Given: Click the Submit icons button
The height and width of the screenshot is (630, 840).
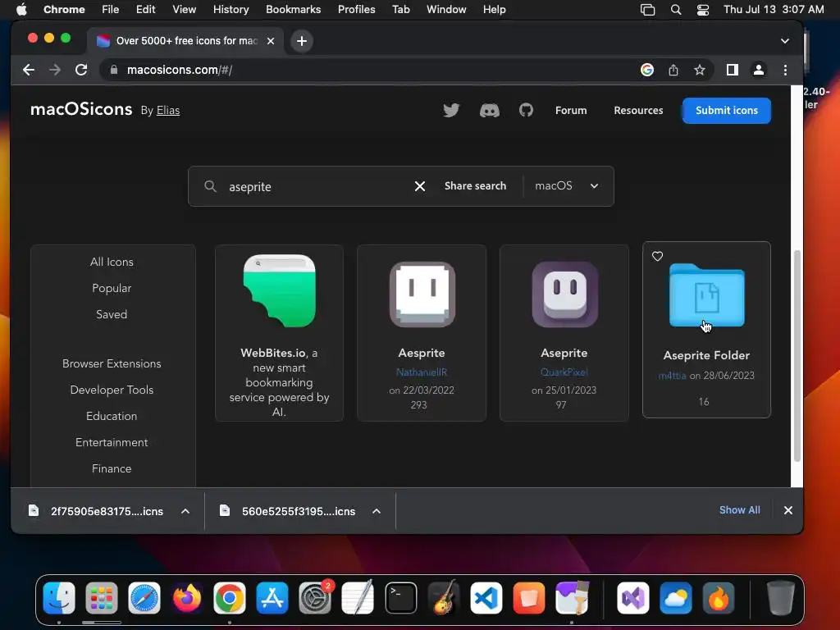Looking at the screenshot, I should (727, 111).
